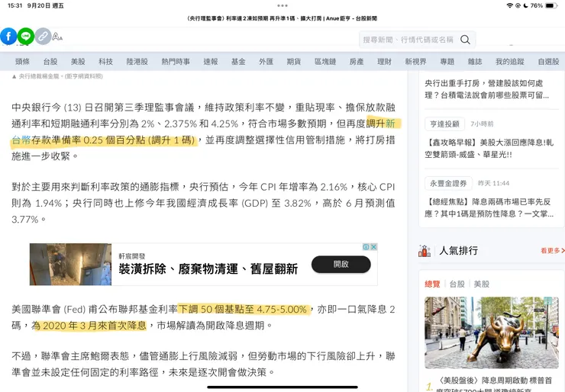
Task: Tap the page title at top
Action: pyautogui.click(x=282, y=18)
